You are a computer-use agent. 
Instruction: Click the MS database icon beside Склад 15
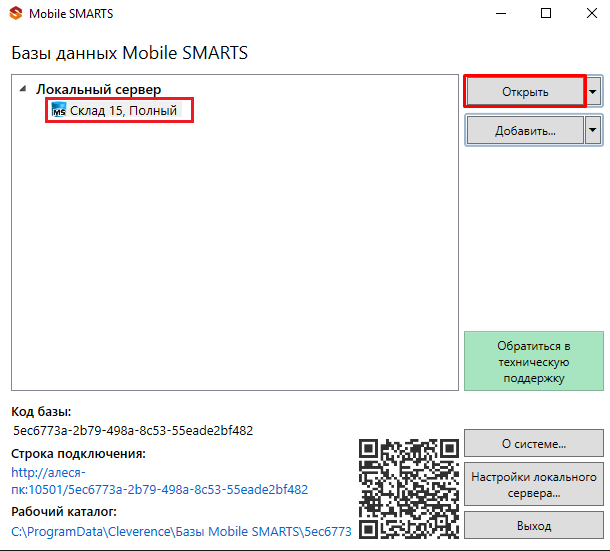59,110
